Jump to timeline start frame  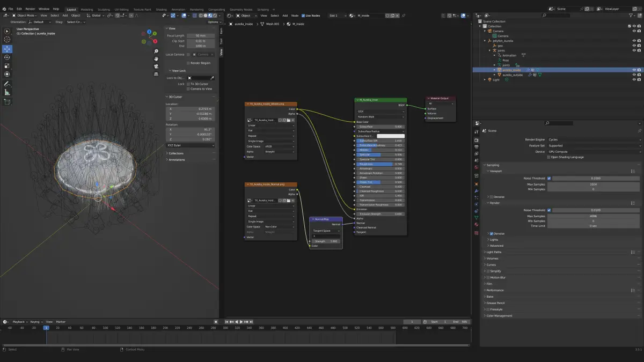tap(227, 322)
